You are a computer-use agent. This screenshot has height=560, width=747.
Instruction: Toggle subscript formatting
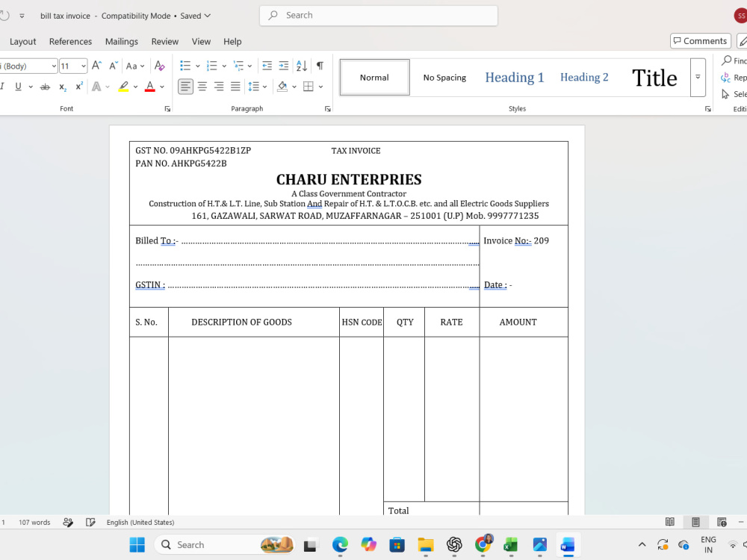[x=63, y=87]
